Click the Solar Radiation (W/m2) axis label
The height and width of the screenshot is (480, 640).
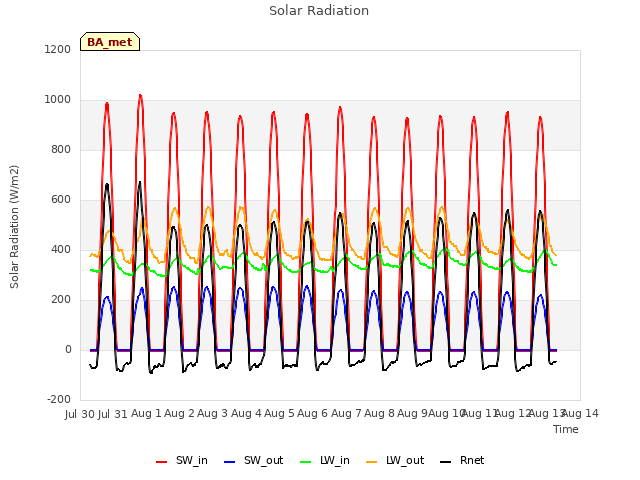pos(14,227)
